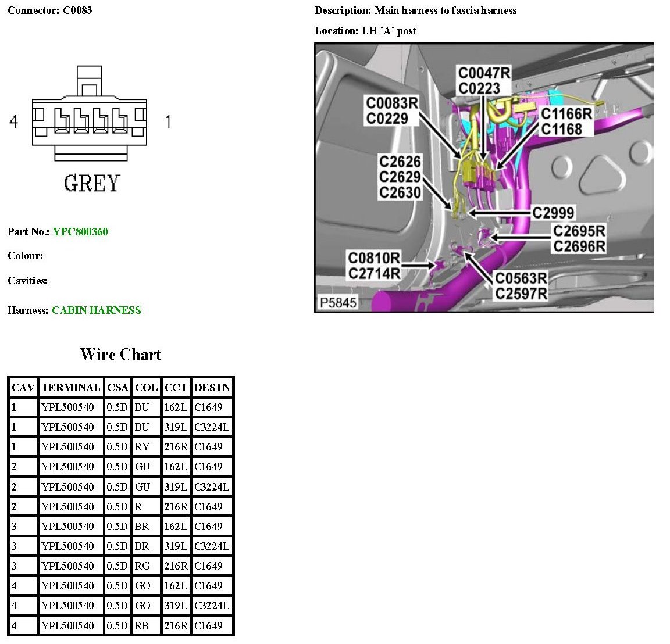Image resolution: width=670 pixels, height=644 pixels.
Task: Click the DESTN column header
Action: 212,387
